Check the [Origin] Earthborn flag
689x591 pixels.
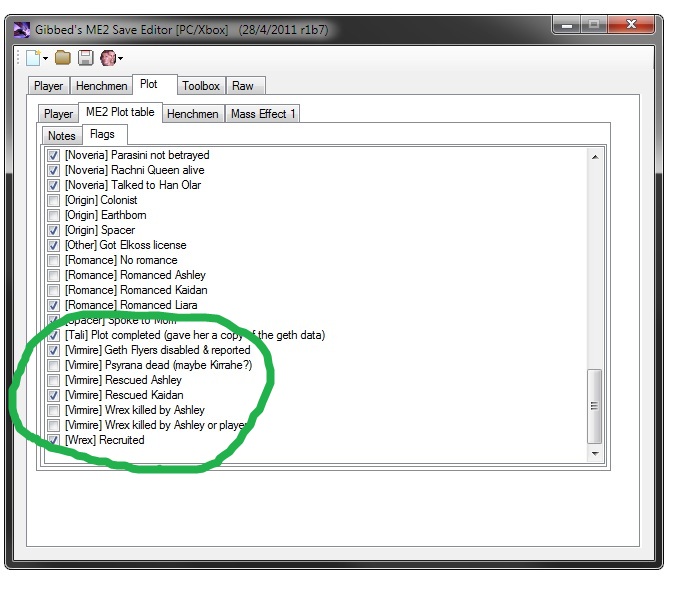point(54,215)
